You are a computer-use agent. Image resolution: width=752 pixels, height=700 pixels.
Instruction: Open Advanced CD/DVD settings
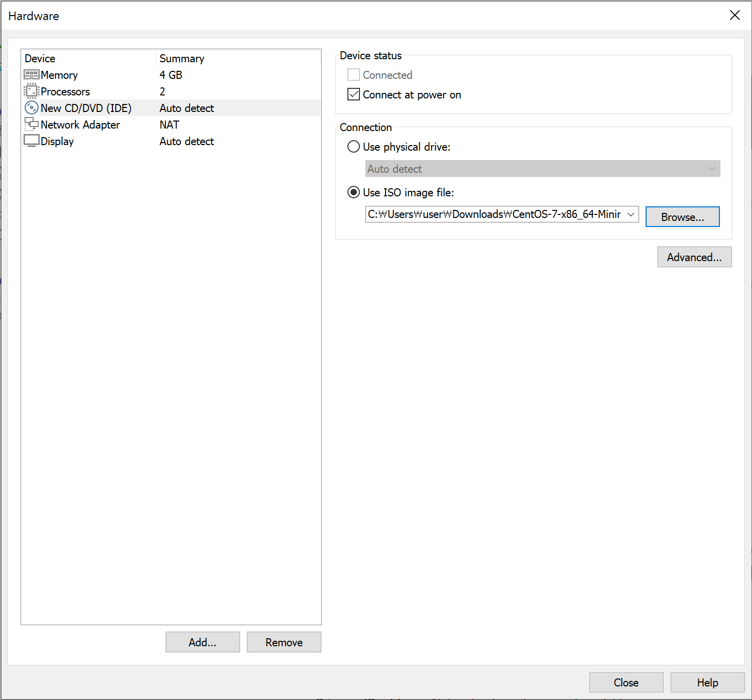694,257
